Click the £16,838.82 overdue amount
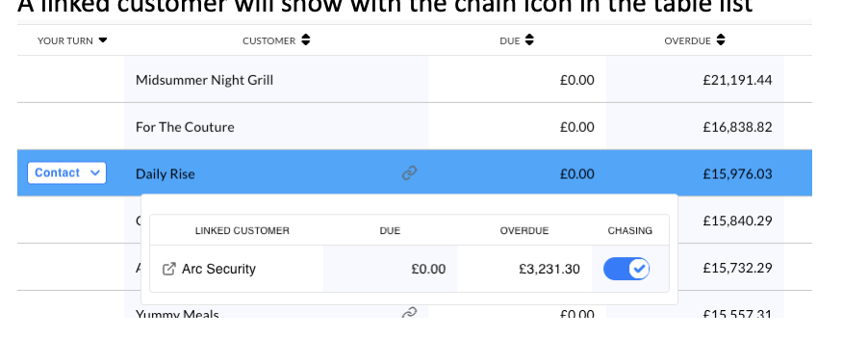868x364 pixels. [x=737, y=127]
